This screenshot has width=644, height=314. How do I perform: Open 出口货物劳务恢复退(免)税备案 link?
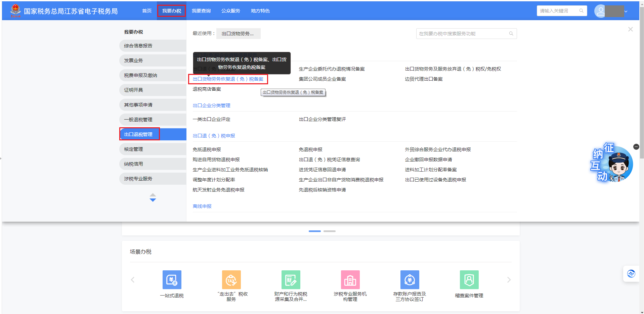228,79
